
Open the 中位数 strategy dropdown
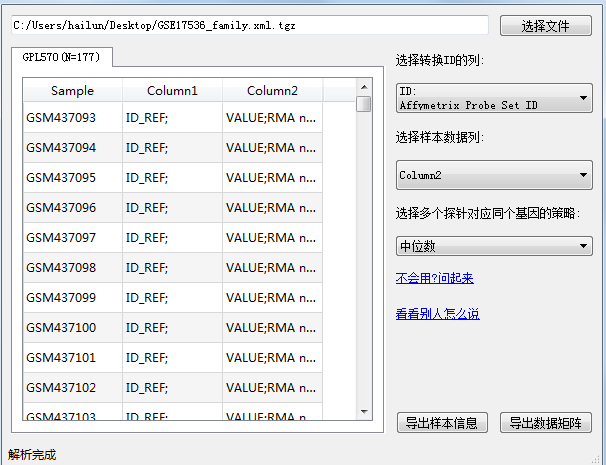[x=494, y=246]
